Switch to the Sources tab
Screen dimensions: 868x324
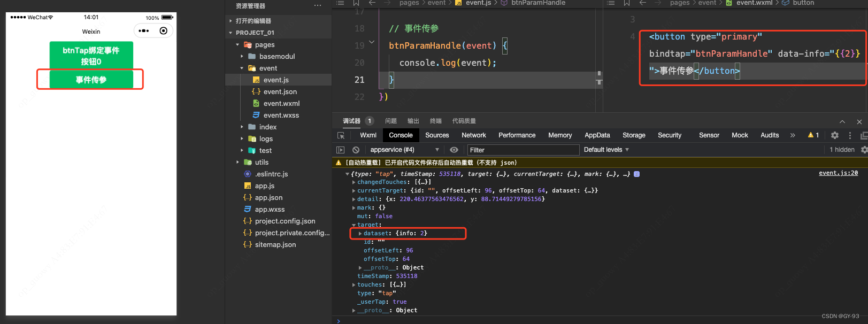[437, 135]
